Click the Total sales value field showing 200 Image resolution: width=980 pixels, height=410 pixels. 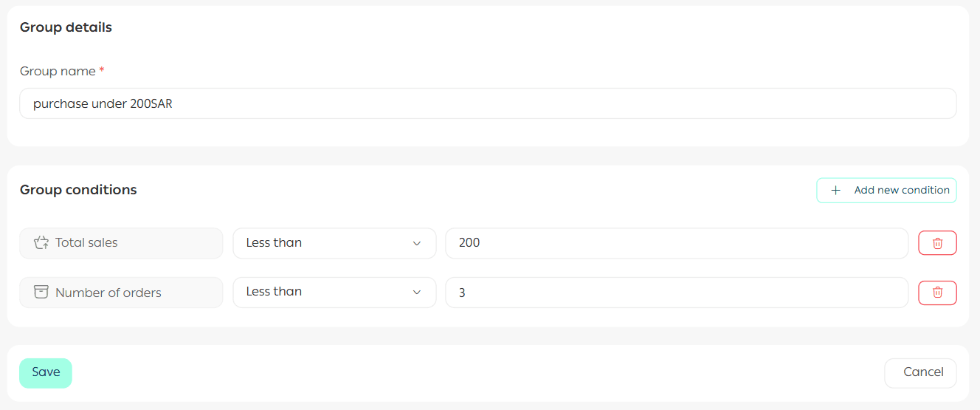[x=676, y=243]
